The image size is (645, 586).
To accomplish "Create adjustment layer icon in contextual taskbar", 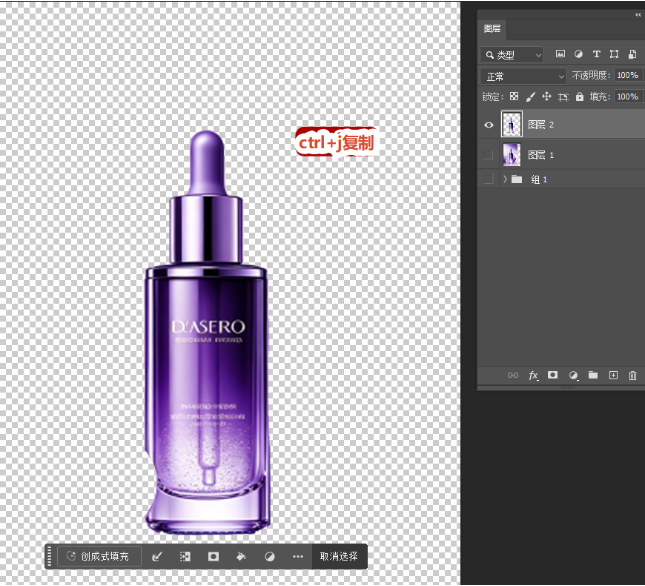I will coord(269,556).
